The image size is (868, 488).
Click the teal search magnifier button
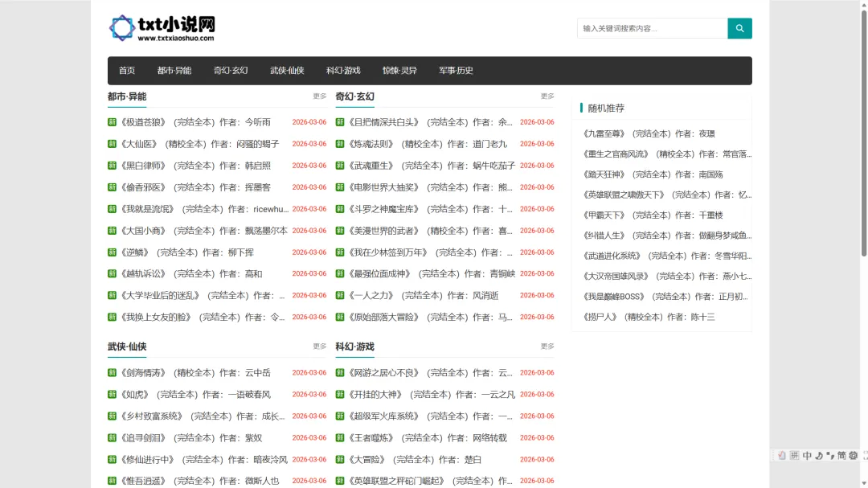point(739,28)
